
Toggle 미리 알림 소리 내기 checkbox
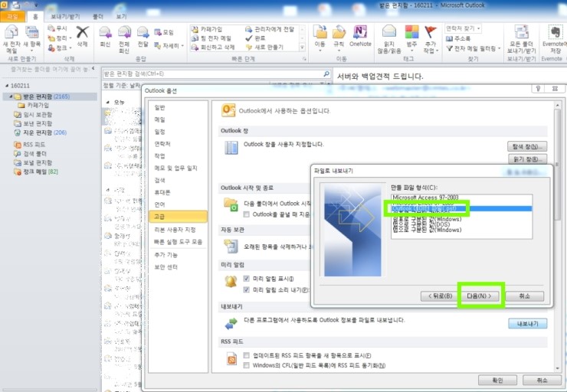tap(246, 289)
